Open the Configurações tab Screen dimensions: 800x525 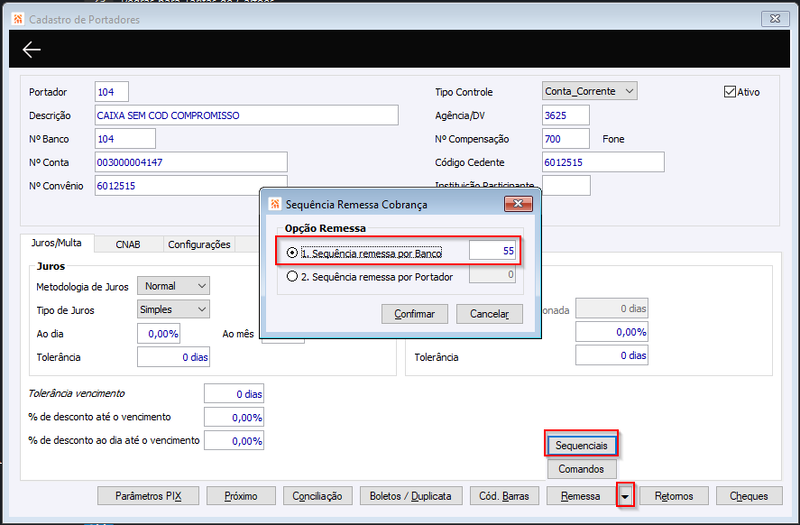(x=199, y=244)
